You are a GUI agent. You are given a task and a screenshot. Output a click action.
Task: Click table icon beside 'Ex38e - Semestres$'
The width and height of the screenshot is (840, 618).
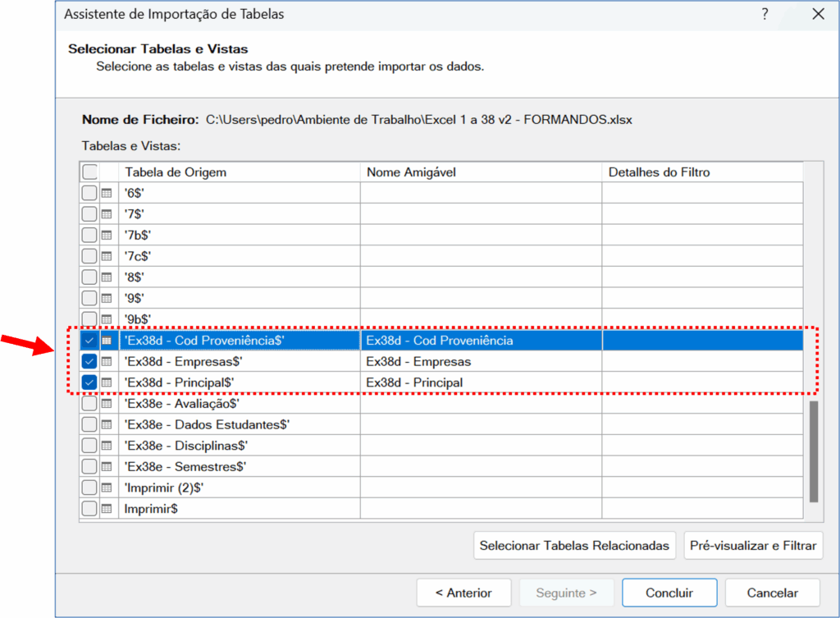107,466
